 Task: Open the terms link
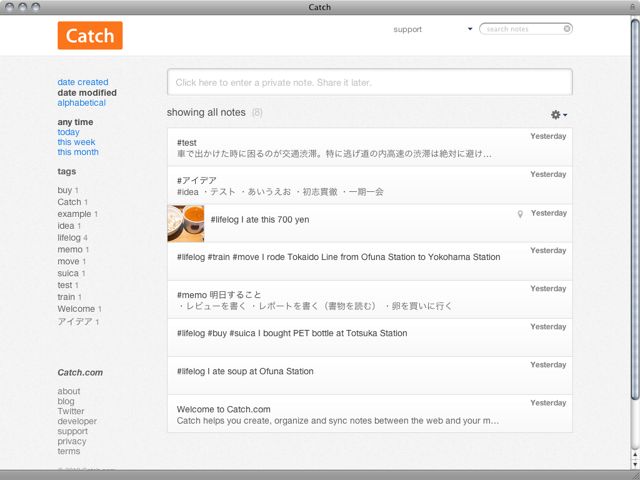(69, 451)
